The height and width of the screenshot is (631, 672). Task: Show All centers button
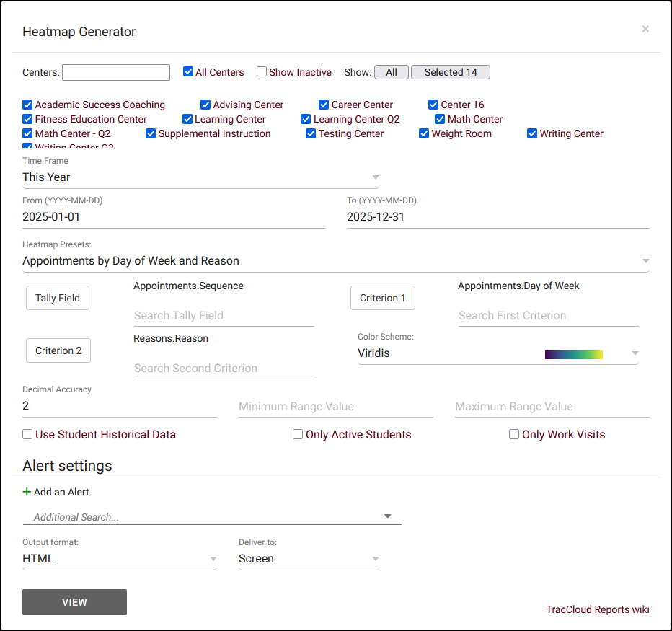click(x=391, y=72)
